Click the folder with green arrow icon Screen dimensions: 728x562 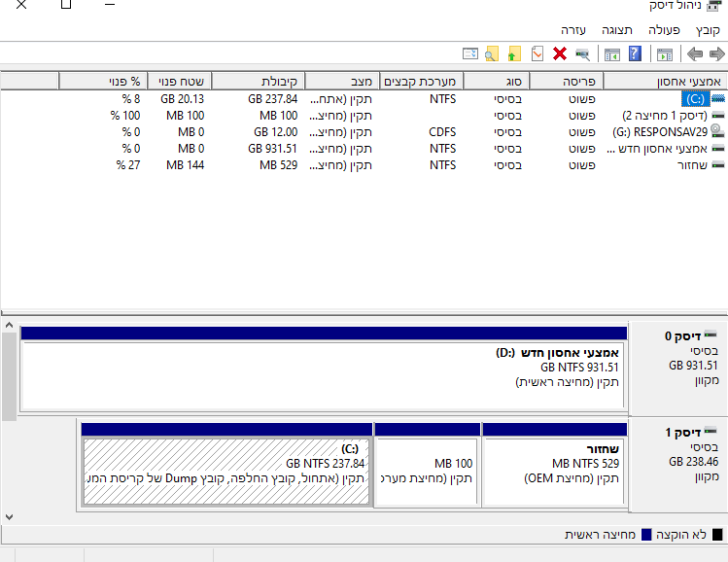[514, 54]
